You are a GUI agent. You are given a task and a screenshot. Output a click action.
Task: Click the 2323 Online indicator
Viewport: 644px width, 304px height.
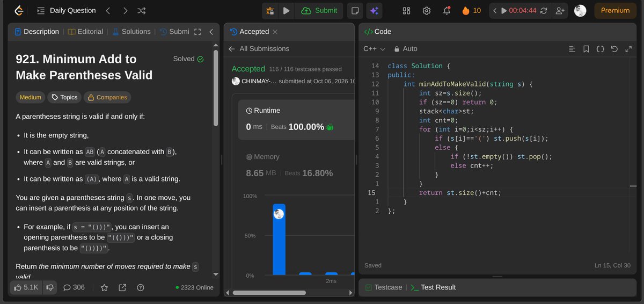click(194, 287)
